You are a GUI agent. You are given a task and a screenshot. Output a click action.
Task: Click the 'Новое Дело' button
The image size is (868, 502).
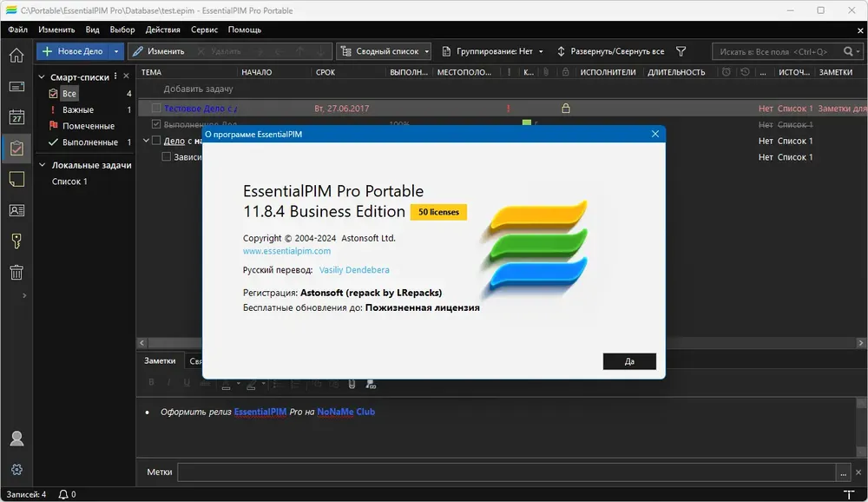point(73,51)
